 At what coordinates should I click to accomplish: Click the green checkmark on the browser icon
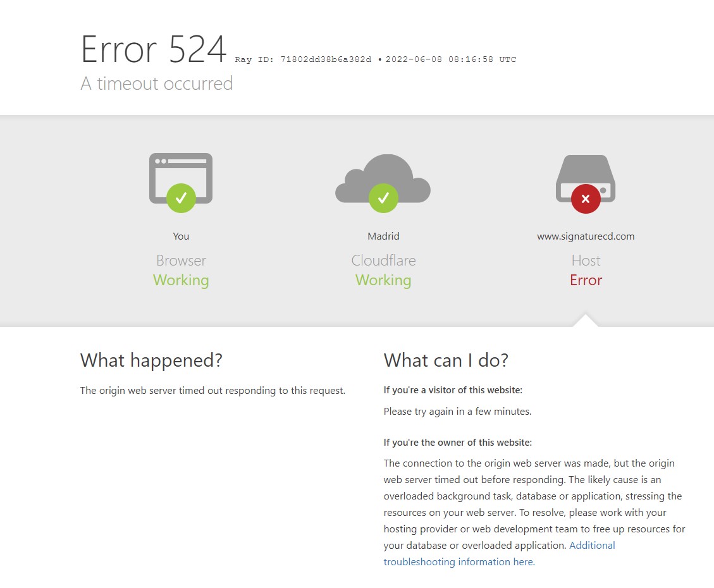[x=181, y=198]
